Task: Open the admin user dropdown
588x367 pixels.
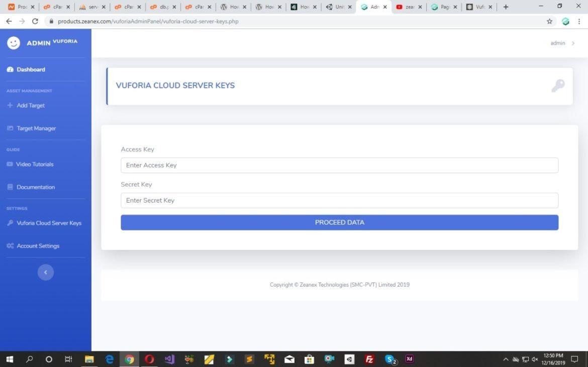Action: coord(562,43)
